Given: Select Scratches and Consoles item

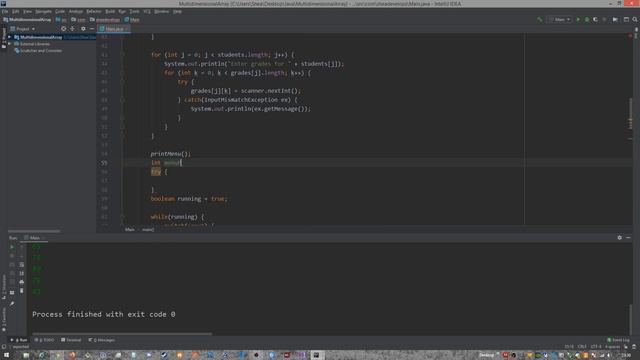Looking at the screenshot, I should (x=38, y=51).
